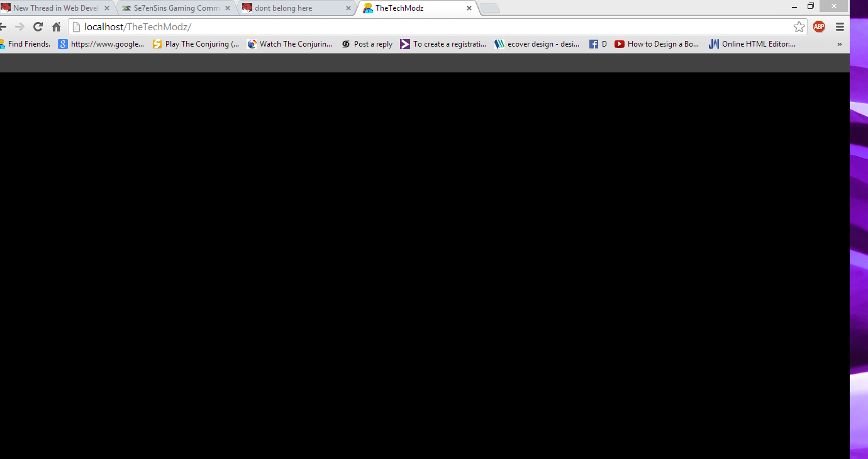Open the Online HTML Editor bookmark
The height and width of the screenshot is (459, 868).
click(x=752, y=44)
